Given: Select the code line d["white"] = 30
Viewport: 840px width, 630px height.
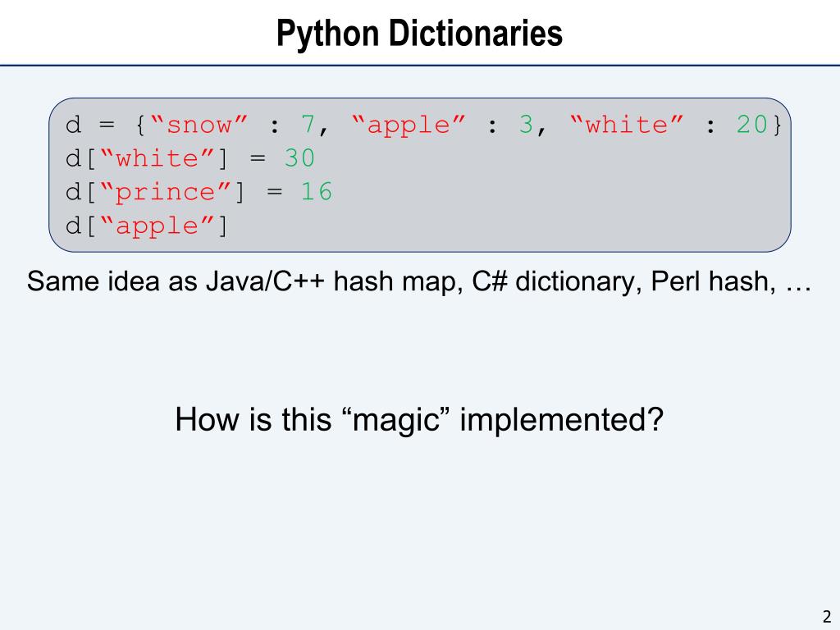Looking at the screenshot, I should pos(190,158).
